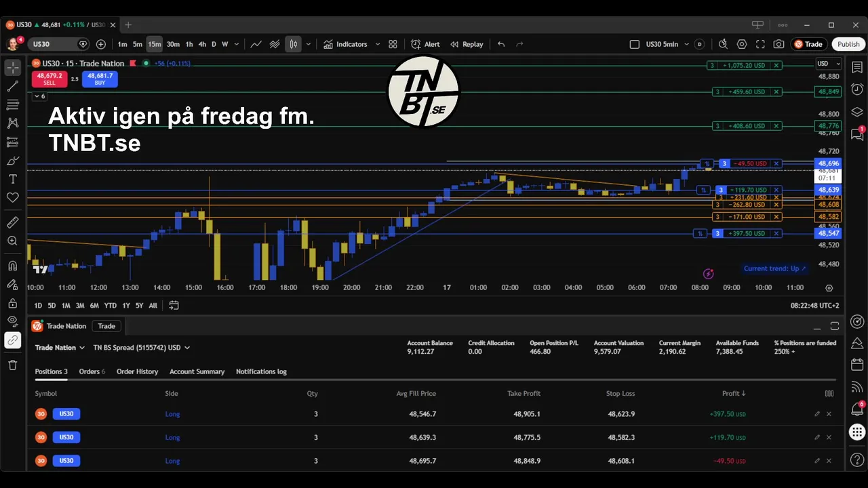This screenshot has height=488, width=868.
Task: Open the forecasting and measurement tools
Action: pos(12,142)
